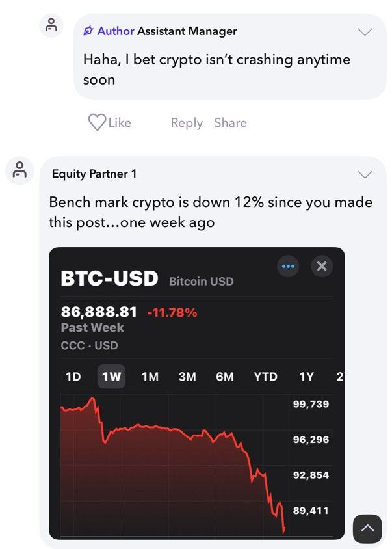Screen dimensions: 392x549
Task: Open Equity Partner 1's profile avatar
Action: (20, 170)
